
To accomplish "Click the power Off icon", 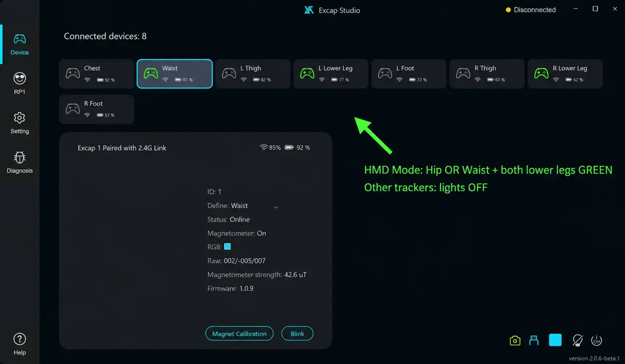I will point(596,341).
